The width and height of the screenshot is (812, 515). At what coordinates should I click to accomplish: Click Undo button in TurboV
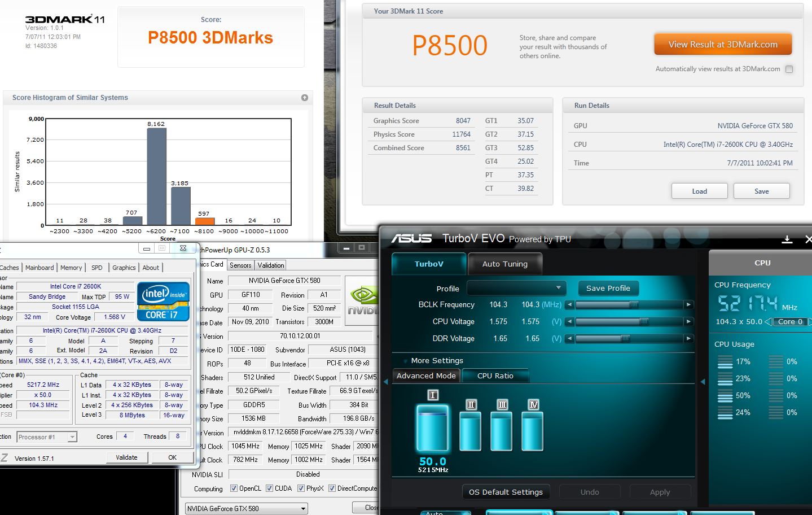(590, 492)
